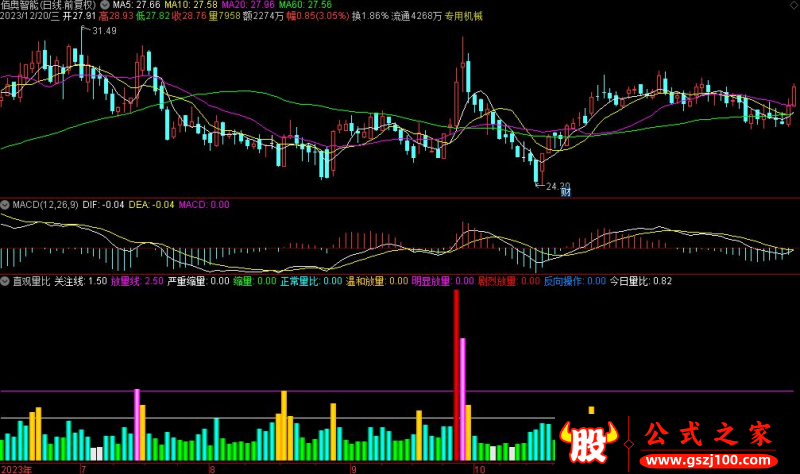The height and width of the screenshot is (474, 800).
Task: Click the blue 反向操作: 0.00 label
Action: point(574,281)
